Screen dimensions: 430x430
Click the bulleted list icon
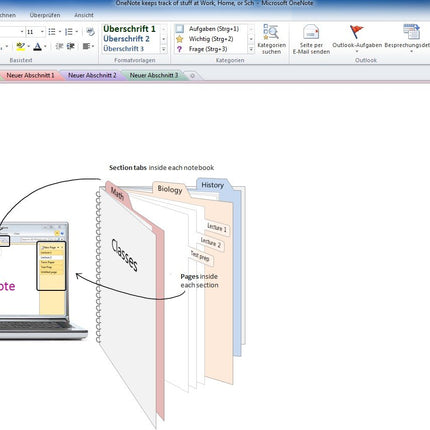click(52, 32)
